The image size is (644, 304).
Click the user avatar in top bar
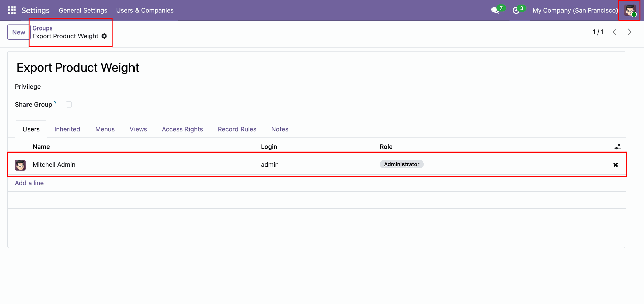click(x=630, y=10)
